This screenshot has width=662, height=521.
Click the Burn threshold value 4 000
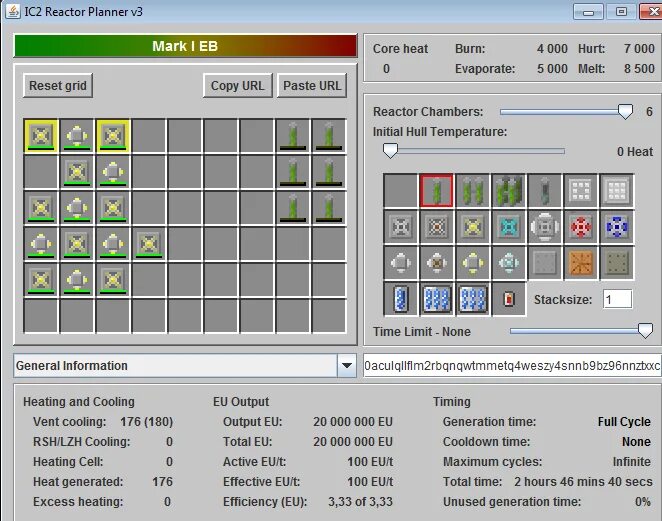point(552,49)
